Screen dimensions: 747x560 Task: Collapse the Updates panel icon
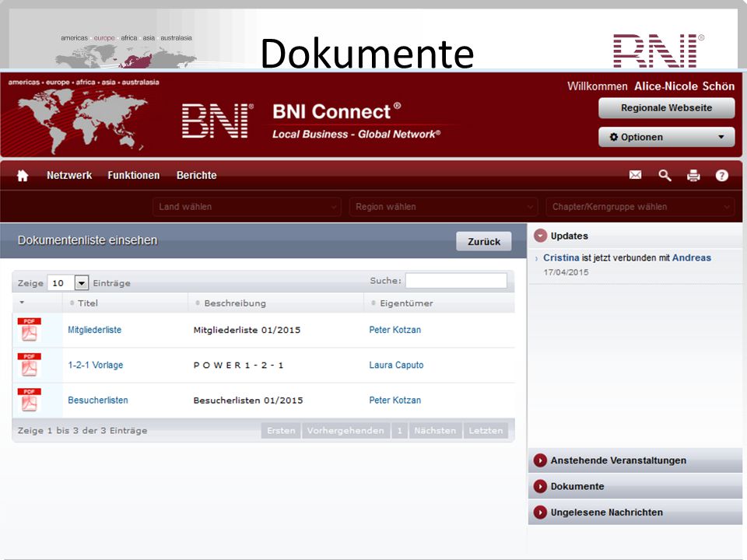point(540,236)
